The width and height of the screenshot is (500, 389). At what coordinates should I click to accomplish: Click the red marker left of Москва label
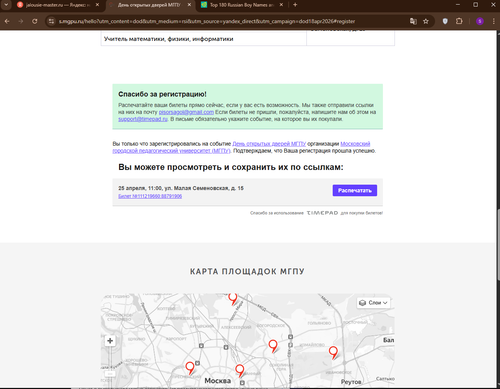coord(190,368)
